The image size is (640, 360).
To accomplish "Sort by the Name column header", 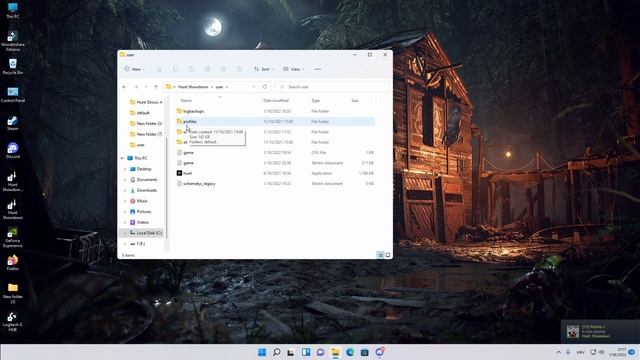I will click(x=186, y=100).
